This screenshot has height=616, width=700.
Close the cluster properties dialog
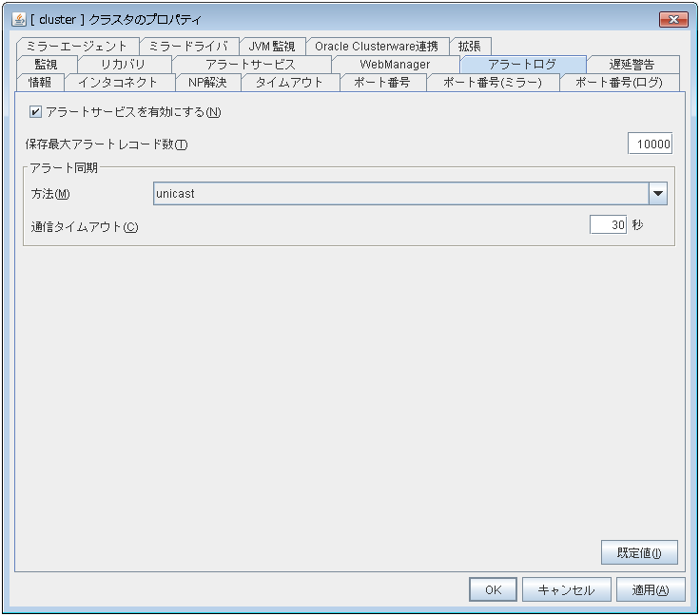(672, 19)
